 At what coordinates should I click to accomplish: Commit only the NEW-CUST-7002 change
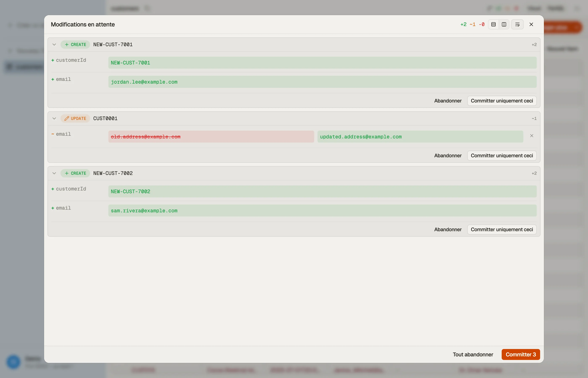pos(502,229)
